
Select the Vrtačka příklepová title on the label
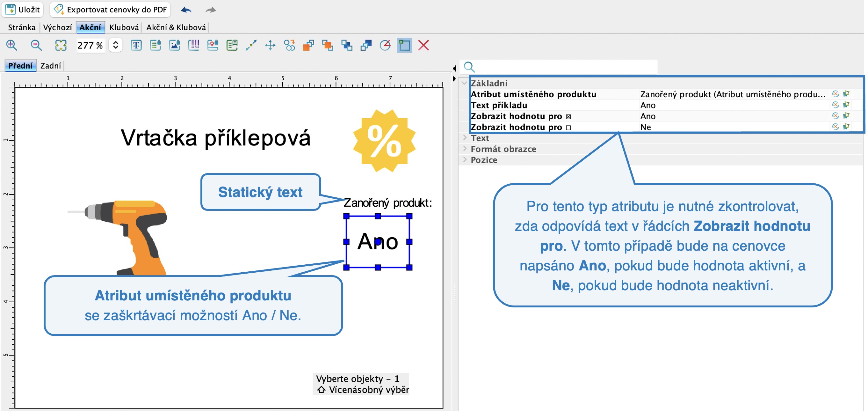(x=216, y=138)
